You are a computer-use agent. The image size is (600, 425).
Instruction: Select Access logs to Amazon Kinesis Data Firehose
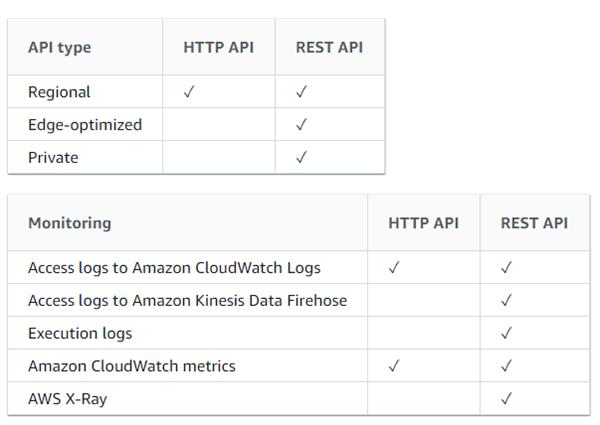tap(187, 300)
